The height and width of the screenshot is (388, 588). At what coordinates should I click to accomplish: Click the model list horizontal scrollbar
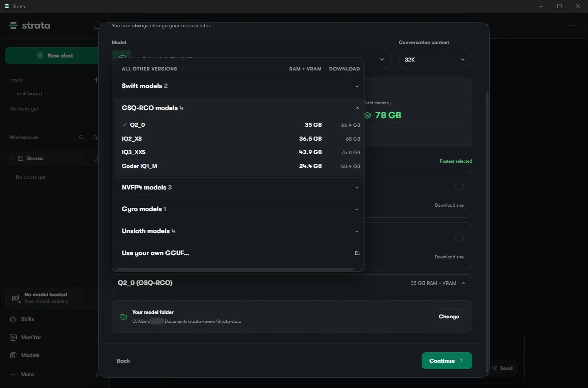[x=235, y=269]
